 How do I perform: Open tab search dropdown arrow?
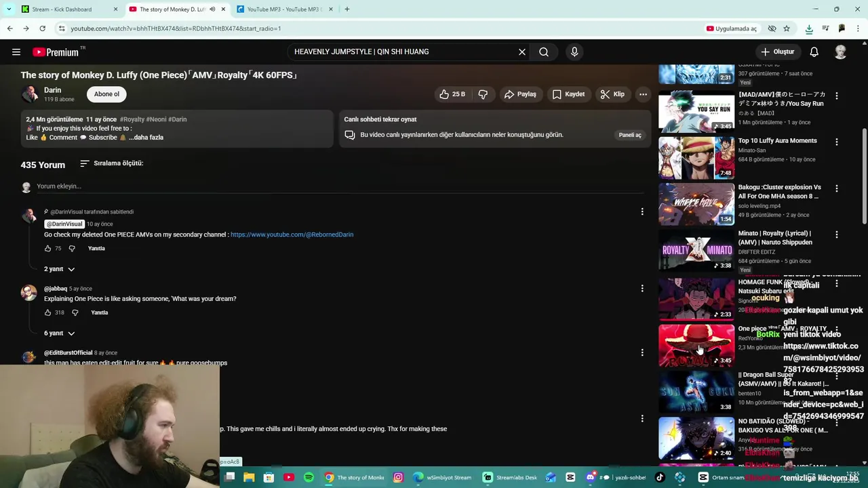8,9
